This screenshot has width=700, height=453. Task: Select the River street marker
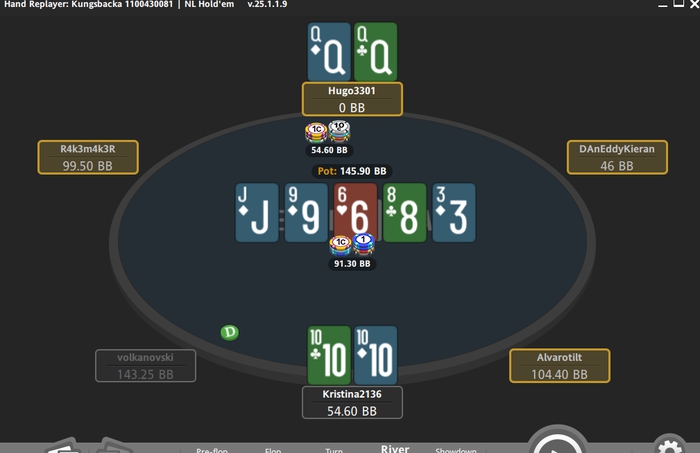395,449
